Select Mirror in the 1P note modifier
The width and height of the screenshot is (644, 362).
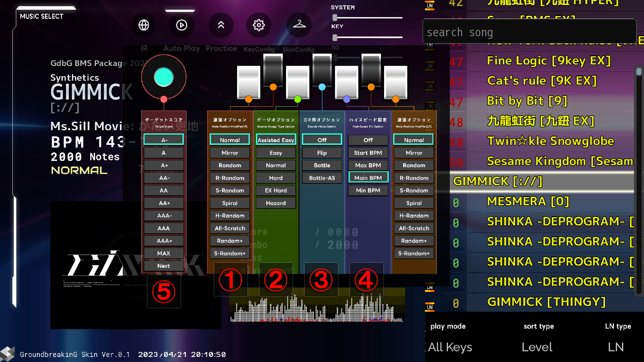pyautogui.click(x=230, y=153)
